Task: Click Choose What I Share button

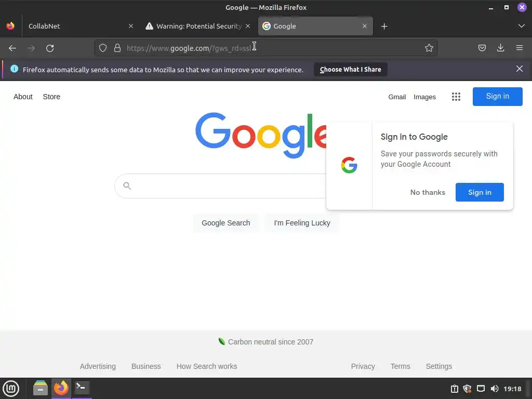Action: tap(350, 70)
